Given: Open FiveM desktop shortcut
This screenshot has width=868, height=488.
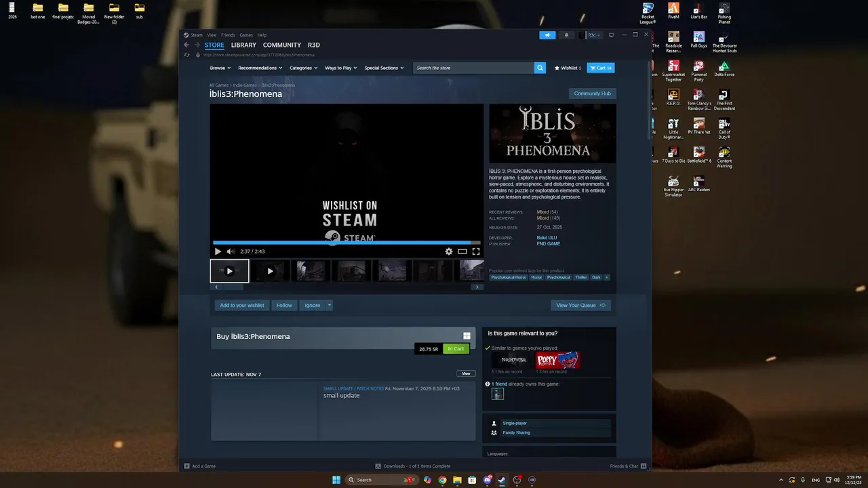Looking at the screenshot, I should 673,11.
